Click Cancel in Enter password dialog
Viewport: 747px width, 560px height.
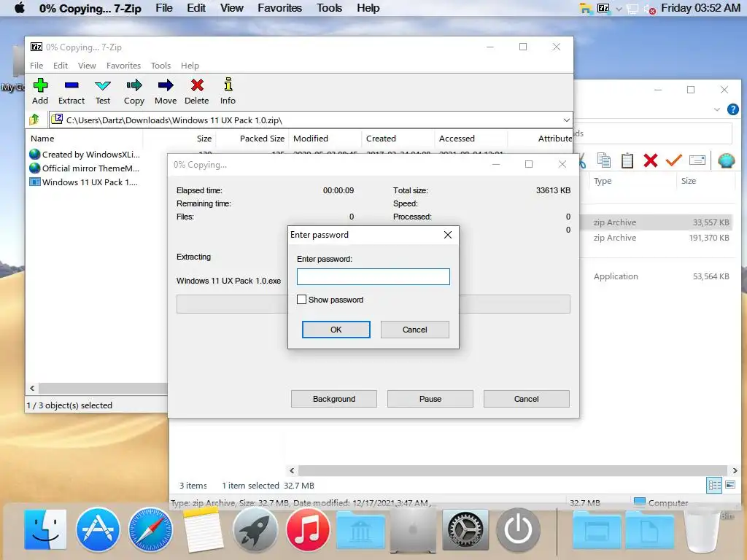pyautogui.click(x=414, y=330)
